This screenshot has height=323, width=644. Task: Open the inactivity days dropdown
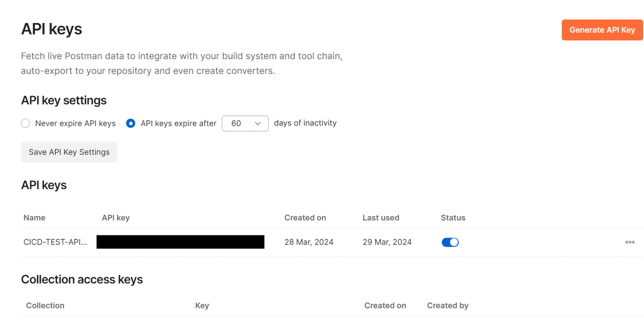(x=245, y=123)
